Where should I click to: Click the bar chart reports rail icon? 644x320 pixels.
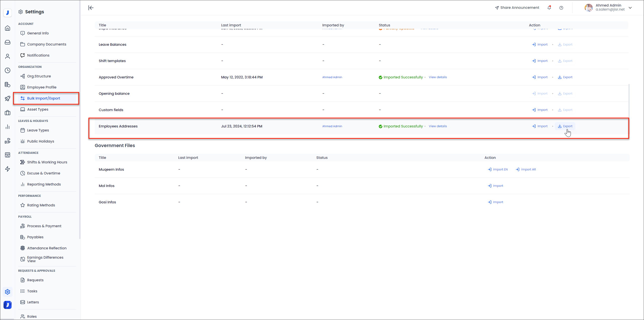click(x=8, y=127)
